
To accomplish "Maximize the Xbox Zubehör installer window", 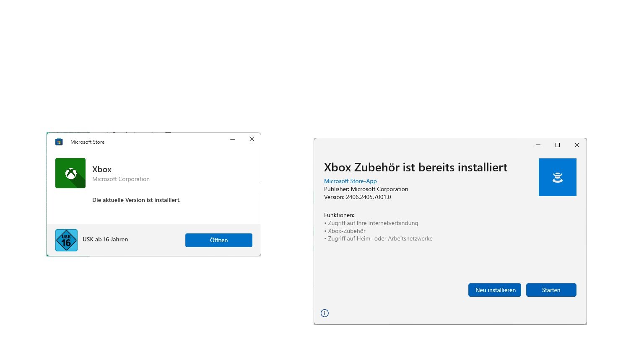I will click(558, 145).
